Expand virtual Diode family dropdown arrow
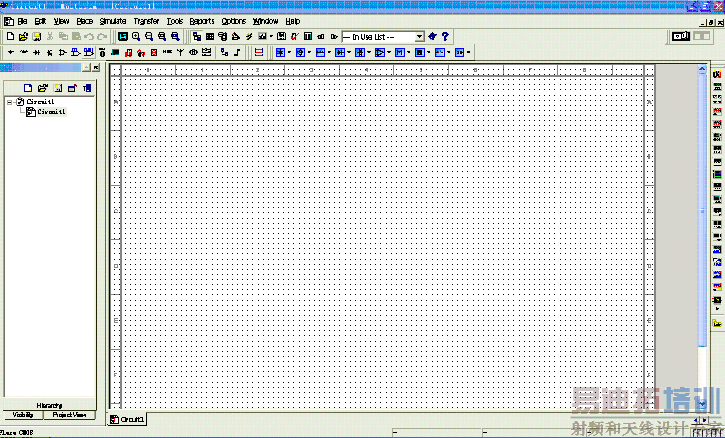Image resolution: width=725 pixels, height=438 pixels. point(349,52)
